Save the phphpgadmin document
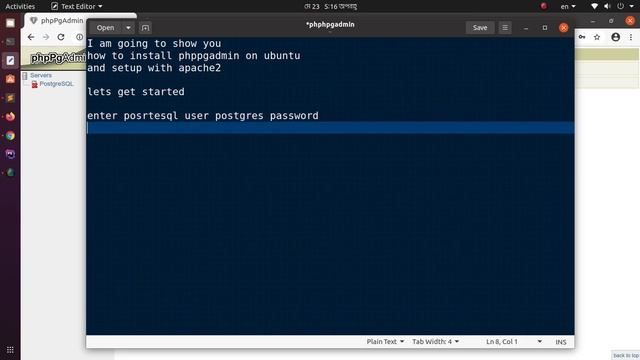Viewport: 640px width, 360px height. click(x=480, y=28)
